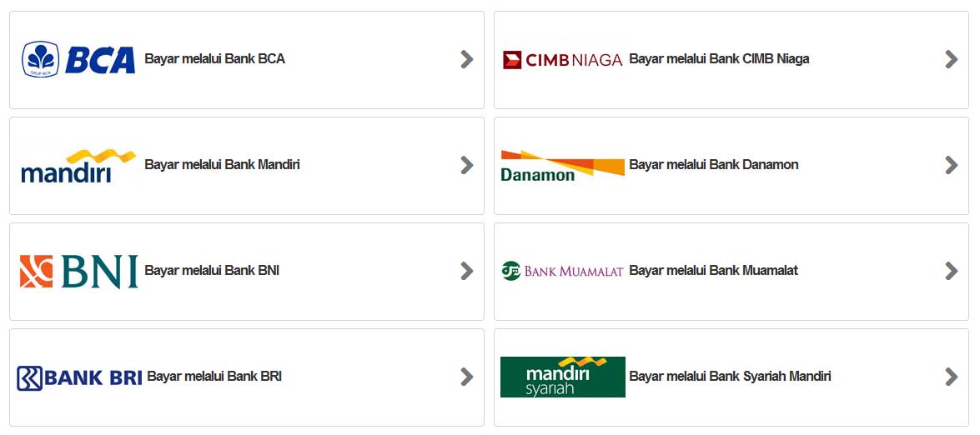Click the Danamon bank logo
Screen dimensions: 980x435
[562, 165]
